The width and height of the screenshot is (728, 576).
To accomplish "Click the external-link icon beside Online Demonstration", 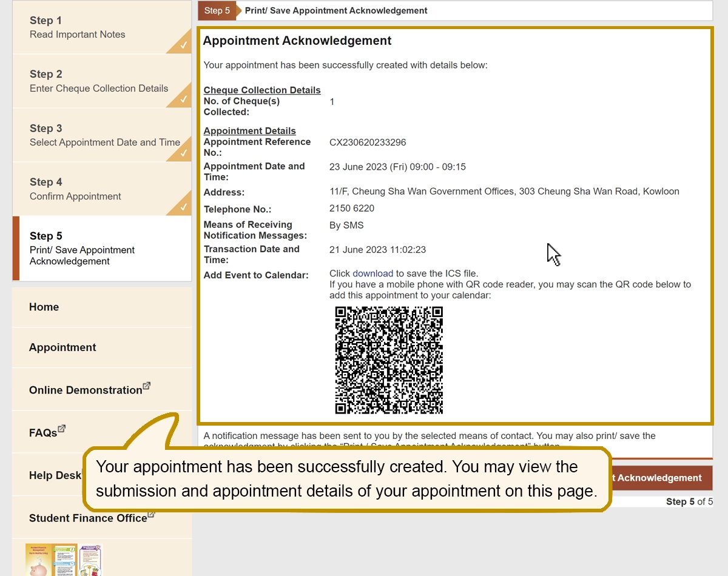I will [x=146, y=386].
